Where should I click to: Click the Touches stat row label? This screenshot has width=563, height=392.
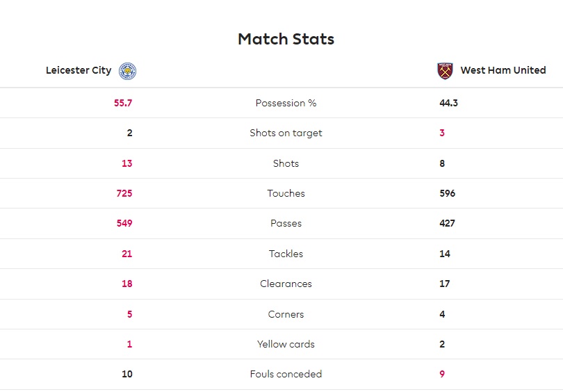tap(286, 193)
